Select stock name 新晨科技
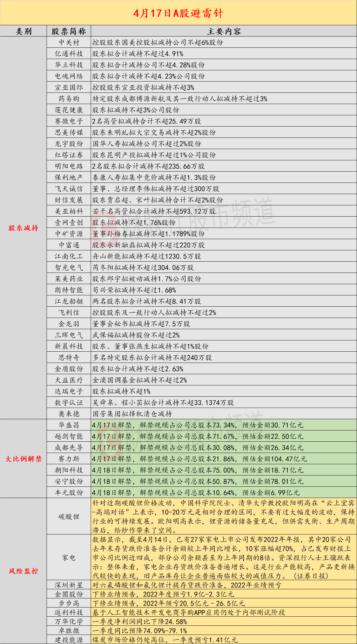This screenshot has height=644, width=357. click(69, 346)
